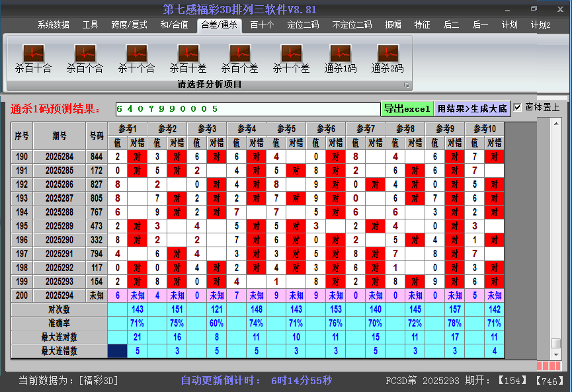Launch the 杀十个合 analysis icon
The image size is (572, 392).
pyautogui.click(x=136, y=58)
